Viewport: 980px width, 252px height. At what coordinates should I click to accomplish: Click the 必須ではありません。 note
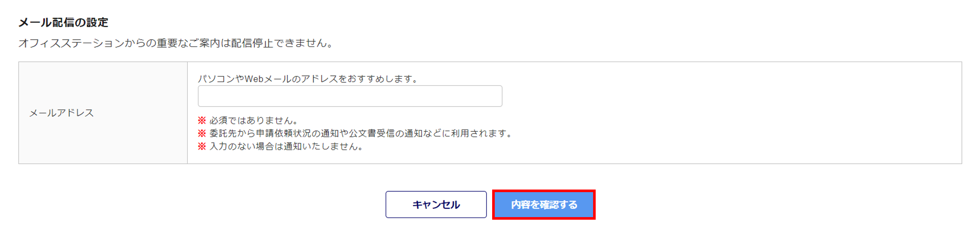pos(254,121)
